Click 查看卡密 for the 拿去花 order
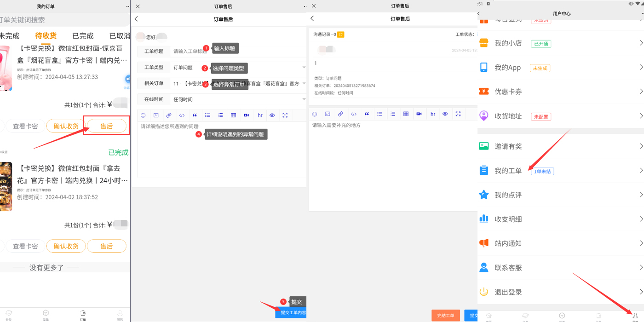This screenshot has width=644, height=322. coord(25,246)
